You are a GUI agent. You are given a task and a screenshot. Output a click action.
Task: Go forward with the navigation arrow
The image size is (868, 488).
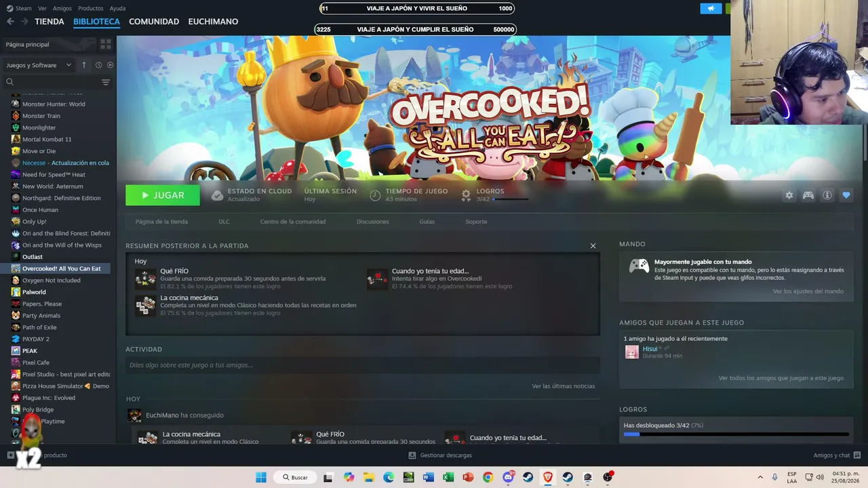(24, 22)
